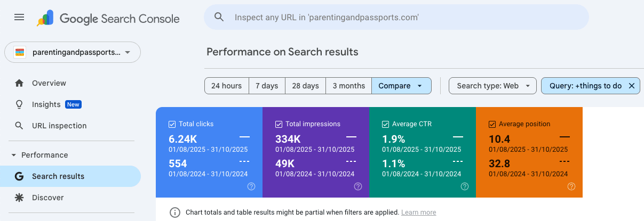Open Discover in the sidebar
644x221 pixels.
pyautogui.click(x=47, y=198)
